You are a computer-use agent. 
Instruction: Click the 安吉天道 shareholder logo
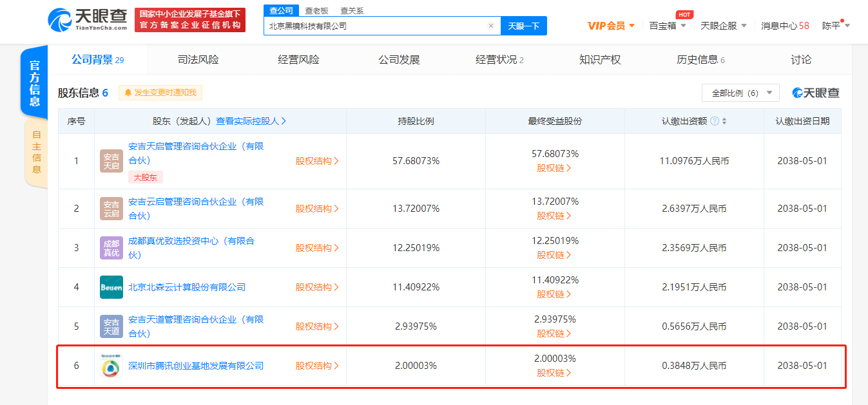click(x=111, y=326)
